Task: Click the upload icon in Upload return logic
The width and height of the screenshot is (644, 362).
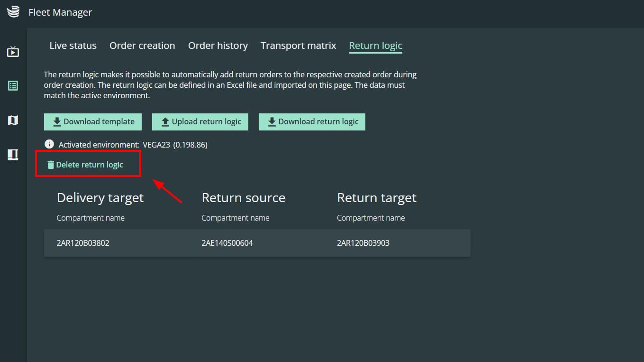Action: pos(165,122)
